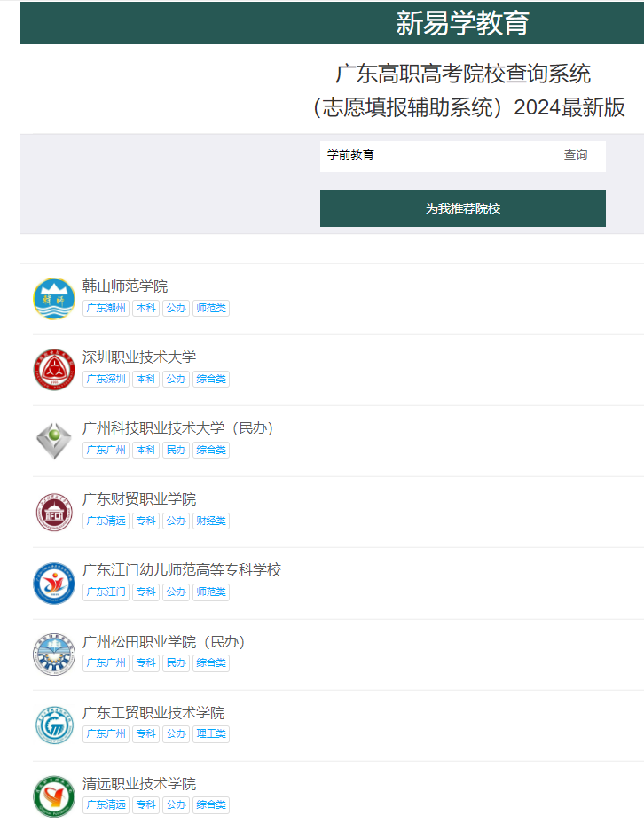644x831 pixels.
Task: Click the 广东广州 tag under 广州科技职业技术大学
Action: (x=106, y=450)
